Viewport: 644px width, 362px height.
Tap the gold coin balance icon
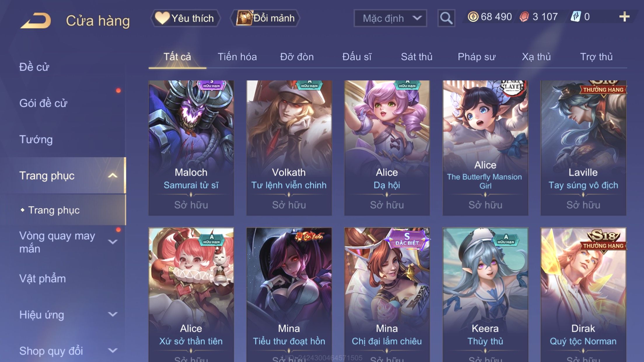click(x=473, y=17)
